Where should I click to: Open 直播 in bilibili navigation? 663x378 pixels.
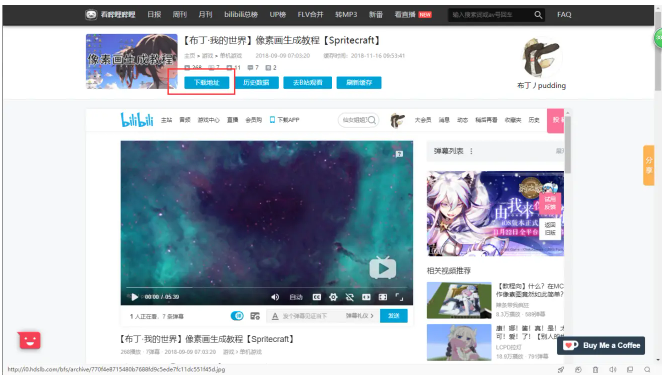[232, 120]
